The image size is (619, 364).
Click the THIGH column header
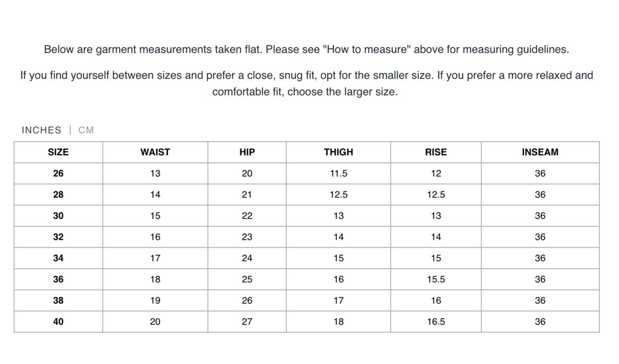coord(338,152)
